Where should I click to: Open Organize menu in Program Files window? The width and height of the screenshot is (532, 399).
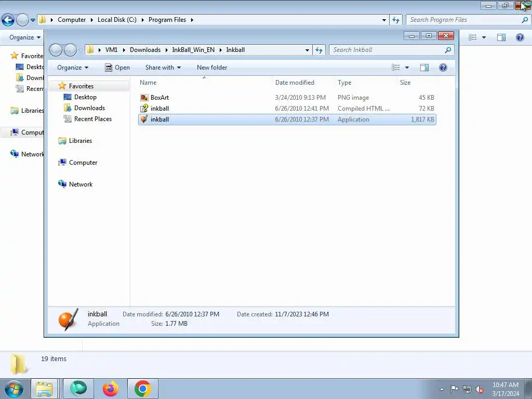tap(25, 37)
